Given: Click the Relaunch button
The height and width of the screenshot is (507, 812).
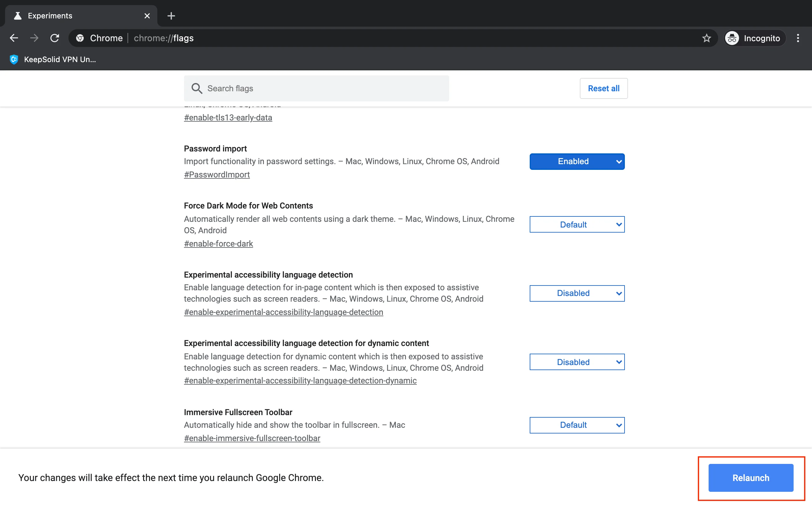Looking at the screenshot, I should 750,478.
